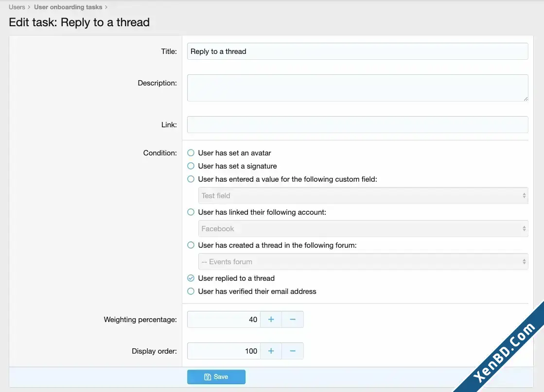Click the 'Display order:' label

point(154,351)
